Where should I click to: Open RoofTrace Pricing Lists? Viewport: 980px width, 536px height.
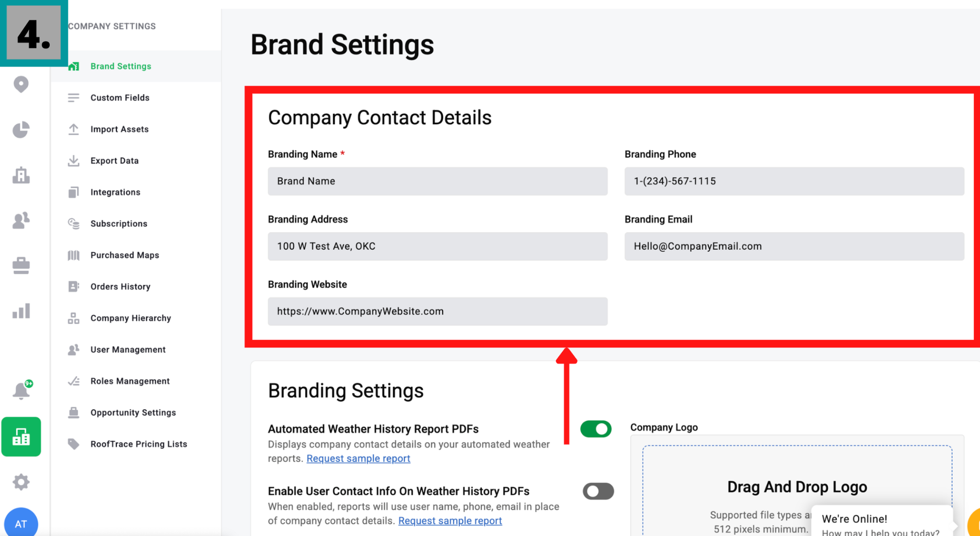[x=138, y=444]
